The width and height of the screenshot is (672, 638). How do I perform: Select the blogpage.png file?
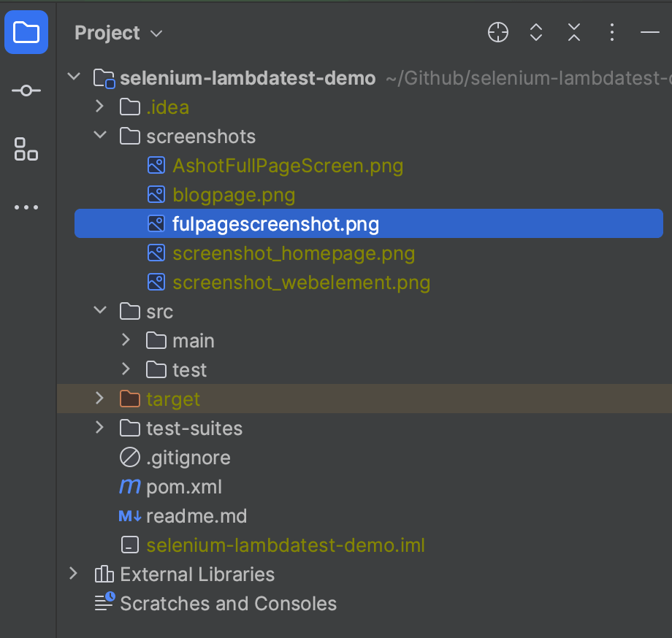click(234, 194)
